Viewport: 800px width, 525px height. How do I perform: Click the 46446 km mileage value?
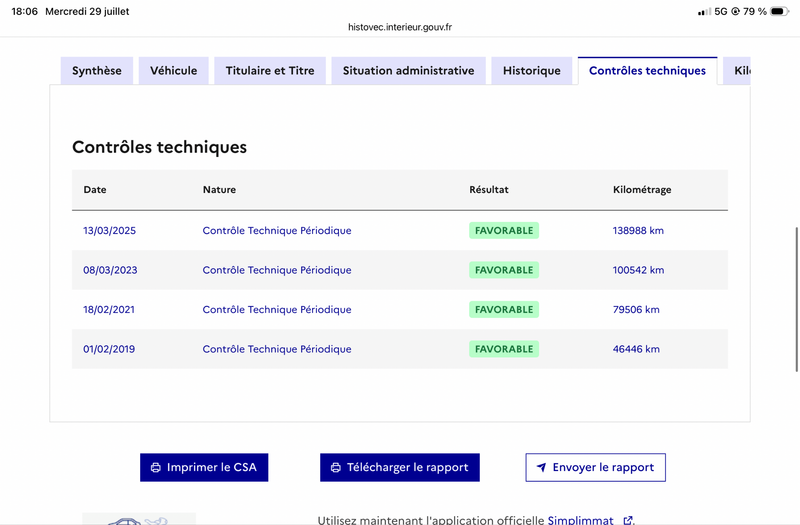[636, 349]
